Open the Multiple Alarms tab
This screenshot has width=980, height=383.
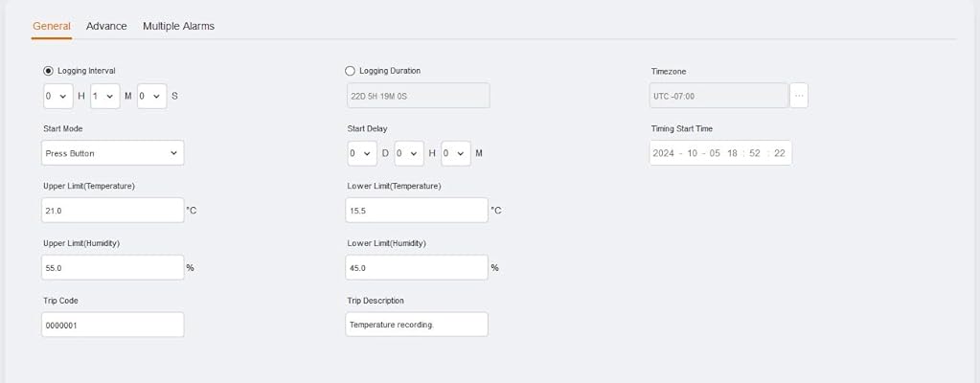click(178, 26)
